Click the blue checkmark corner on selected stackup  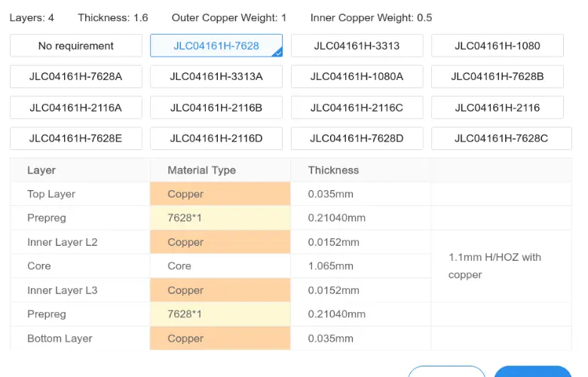(x=278, y=53)
